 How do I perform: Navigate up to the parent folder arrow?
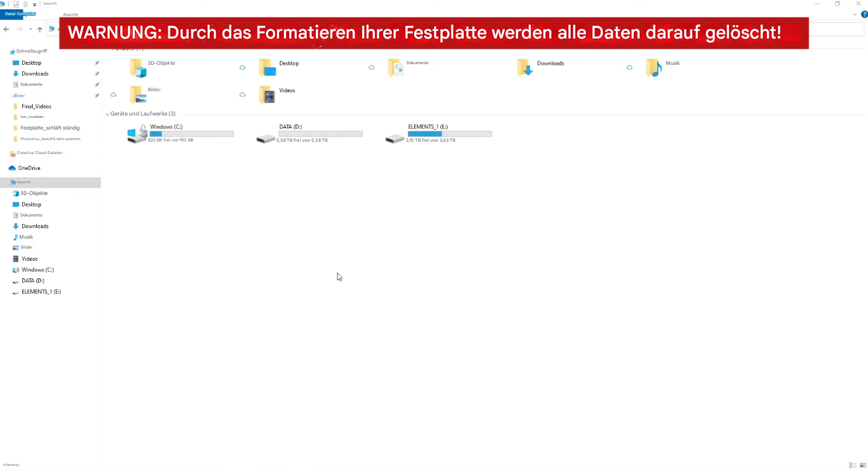pyautogui.click(x=39, y=29)
